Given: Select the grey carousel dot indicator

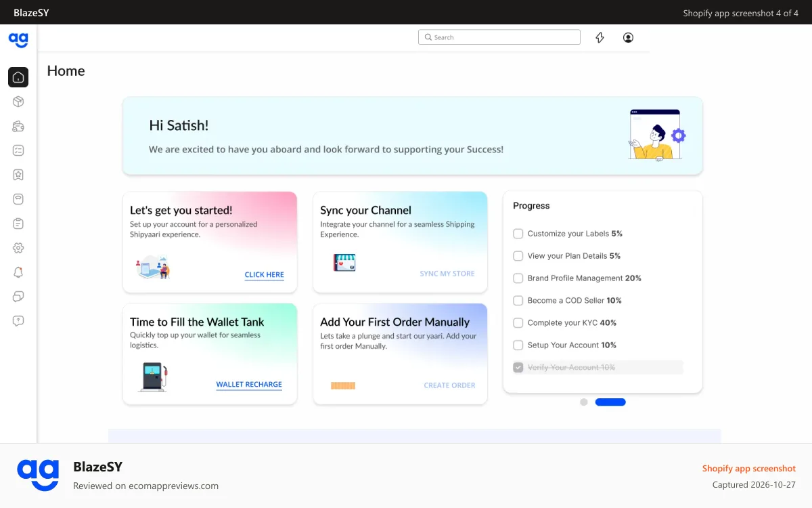Looking at the screenshot, I should 584,402.
